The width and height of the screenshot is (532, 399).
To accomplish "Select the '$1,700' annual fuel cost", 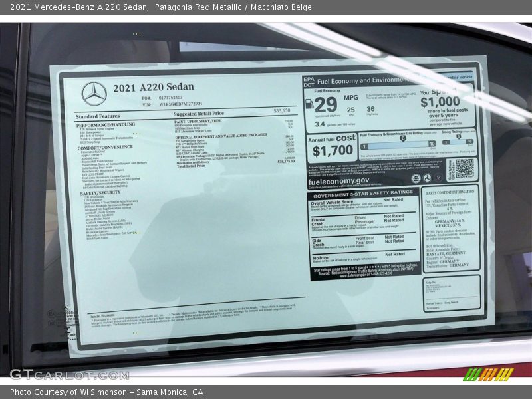I will point(332,151).
